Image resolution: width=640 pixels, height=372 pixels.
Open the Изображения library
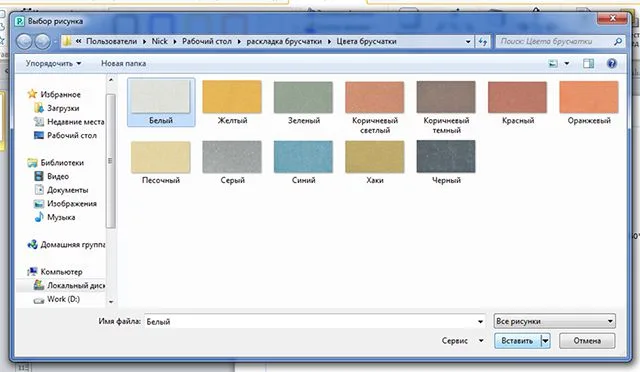[65, 203]
